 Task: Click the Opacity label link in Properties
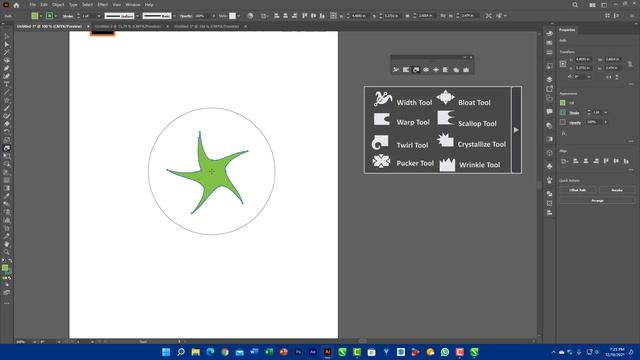coord(575,122)
